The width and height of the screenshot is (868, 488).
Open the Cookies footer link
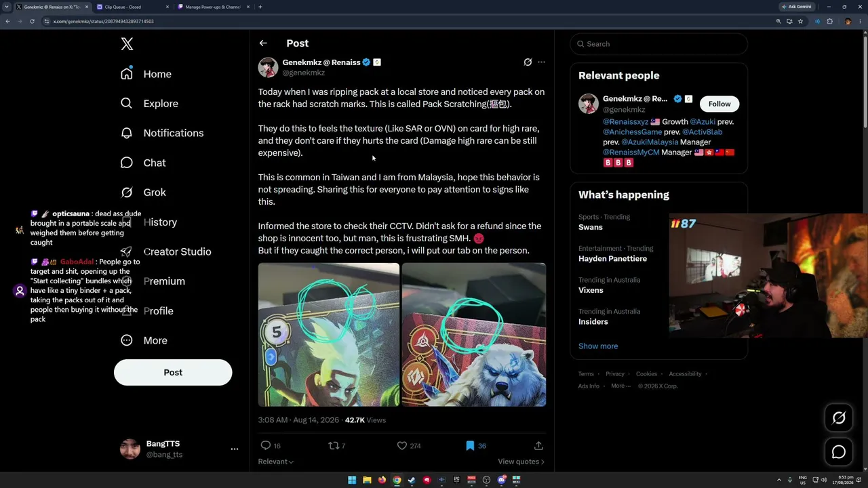646,374
